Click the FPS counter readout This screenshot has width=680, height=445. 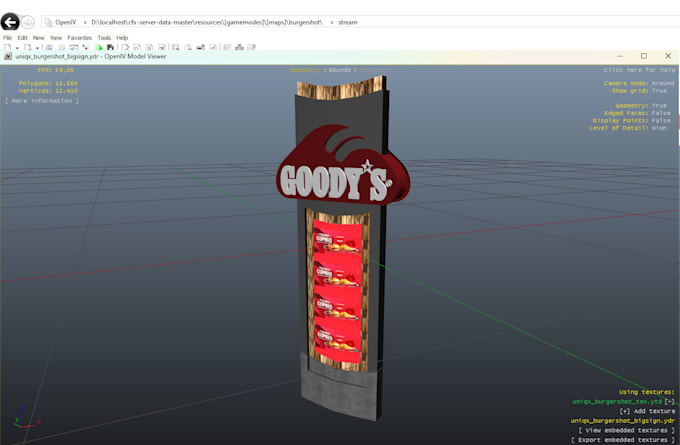(56, 70)
